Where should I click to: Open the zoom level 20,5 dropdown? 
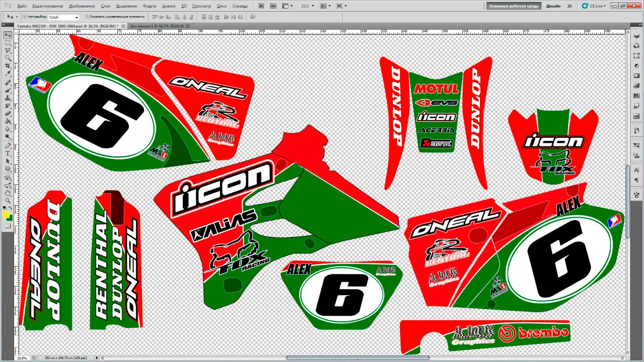307,6
